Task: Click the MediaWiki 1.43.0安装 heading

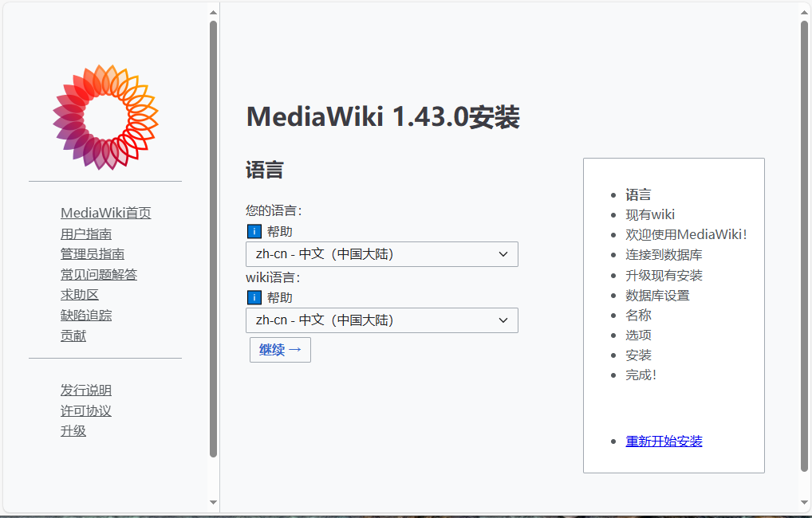Action: pos(383,116)
